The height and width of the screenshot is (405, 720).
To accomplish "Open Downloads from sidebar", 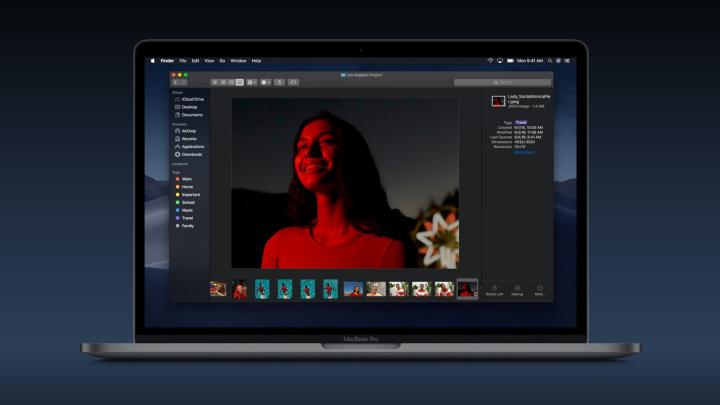I will 188,154.
